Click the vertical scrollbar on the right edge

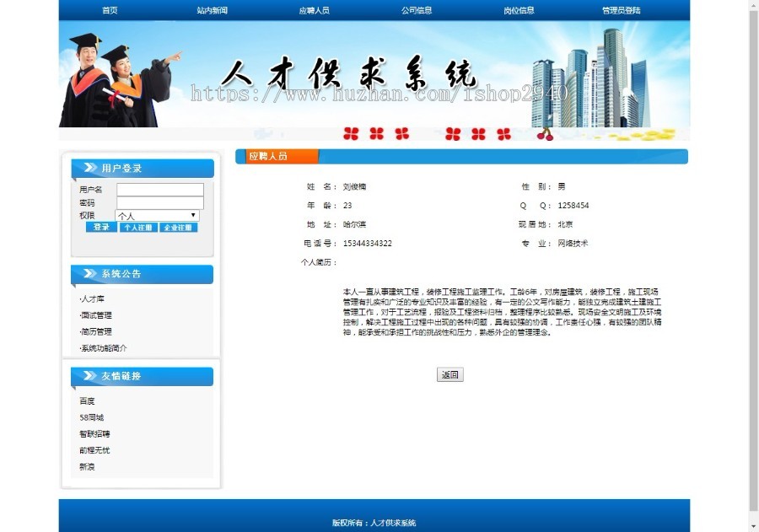coord(755,253)
